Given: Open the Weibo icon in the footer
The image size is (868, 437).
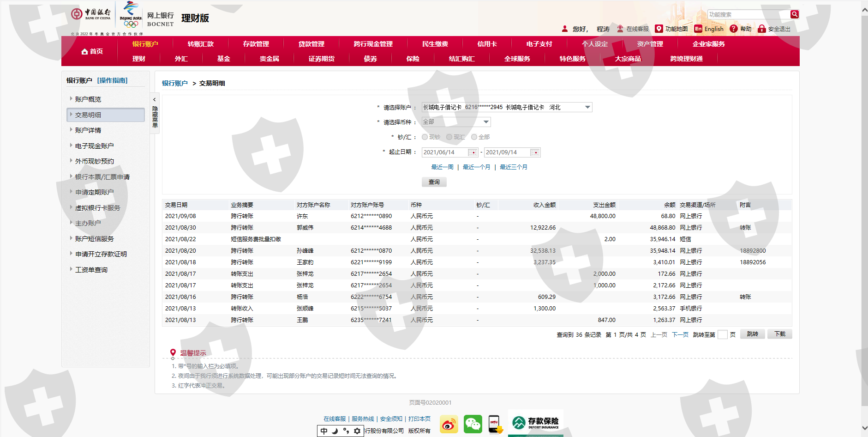Looking at the screenshot, I should (x=449, y=424).
